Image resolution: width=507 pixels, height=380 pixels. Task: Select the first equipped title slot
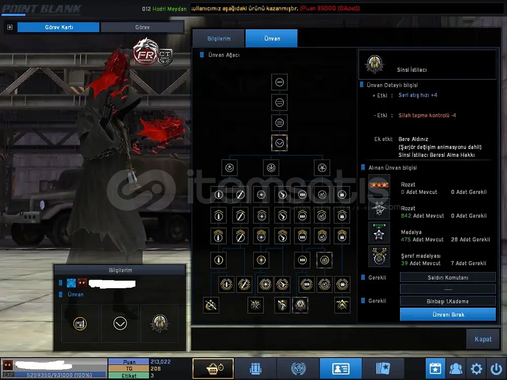pos(80,323)
